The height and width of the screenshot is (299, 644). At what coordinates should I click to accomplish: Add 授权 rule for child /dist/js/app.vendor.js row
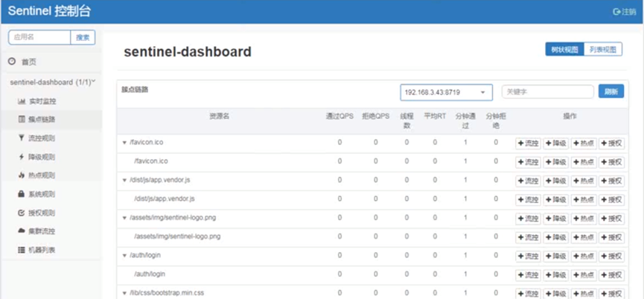(x=611, y=200)
